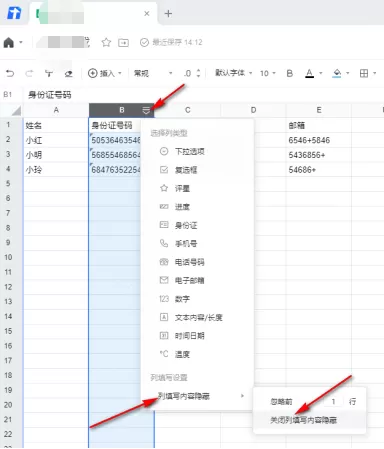Viewport: 384px width, 449px height.
Task: Choose 评星 star rating column type
Action: point(197,188)
